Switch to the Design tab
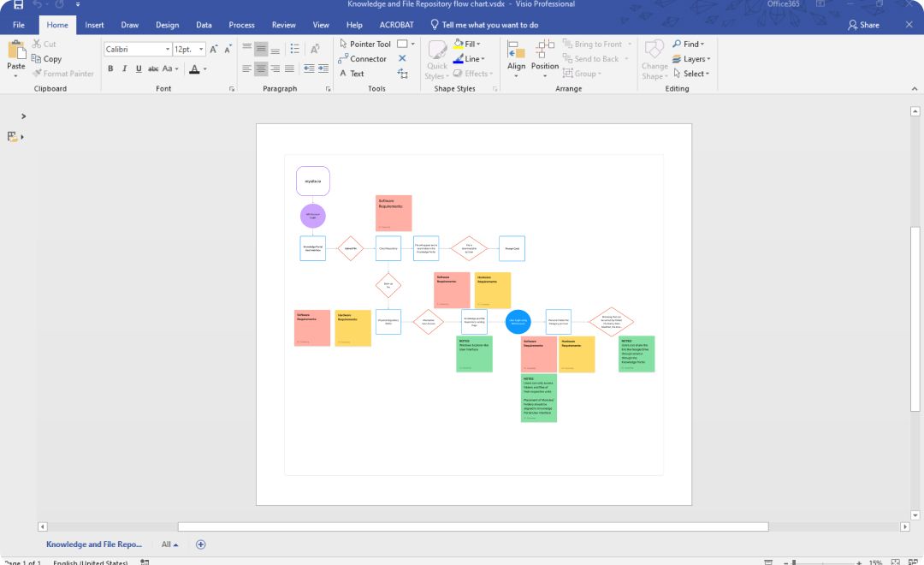The image size is (924, 565). click(167, 25)
